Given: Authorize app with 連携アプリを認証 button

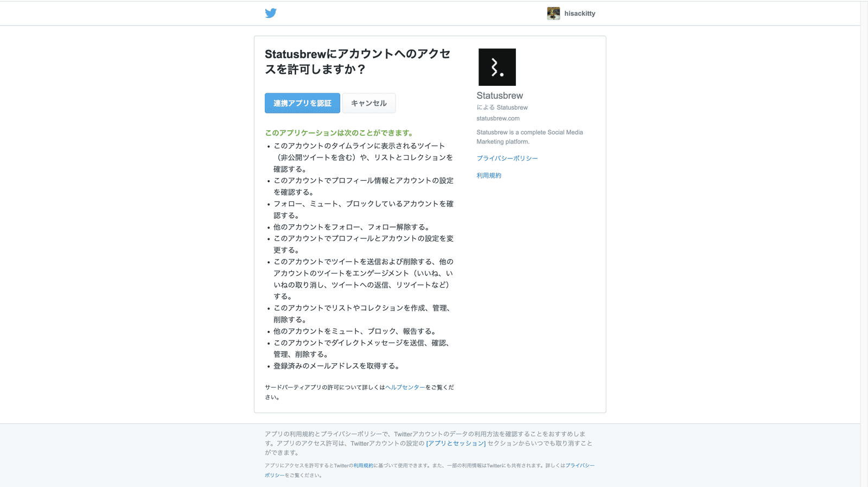Looking at the screenshot, I should (302, 103).
